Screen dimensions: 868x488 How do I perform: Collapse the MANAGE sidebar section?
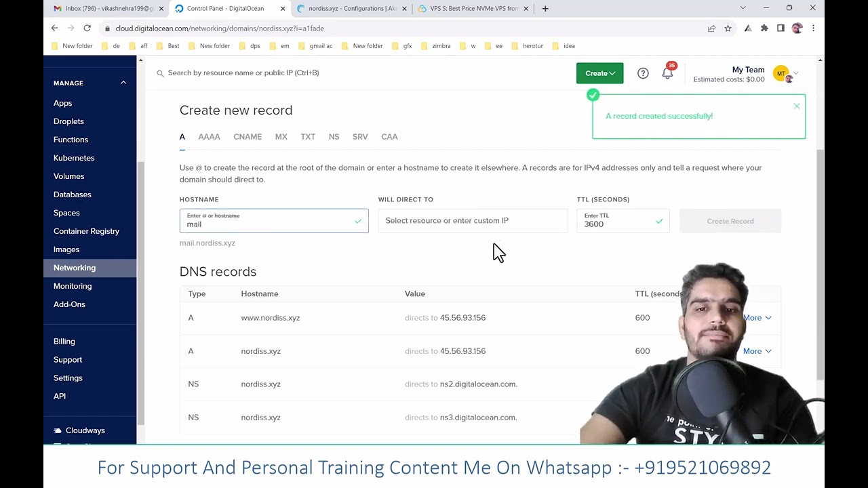click(x=123, y=83)
